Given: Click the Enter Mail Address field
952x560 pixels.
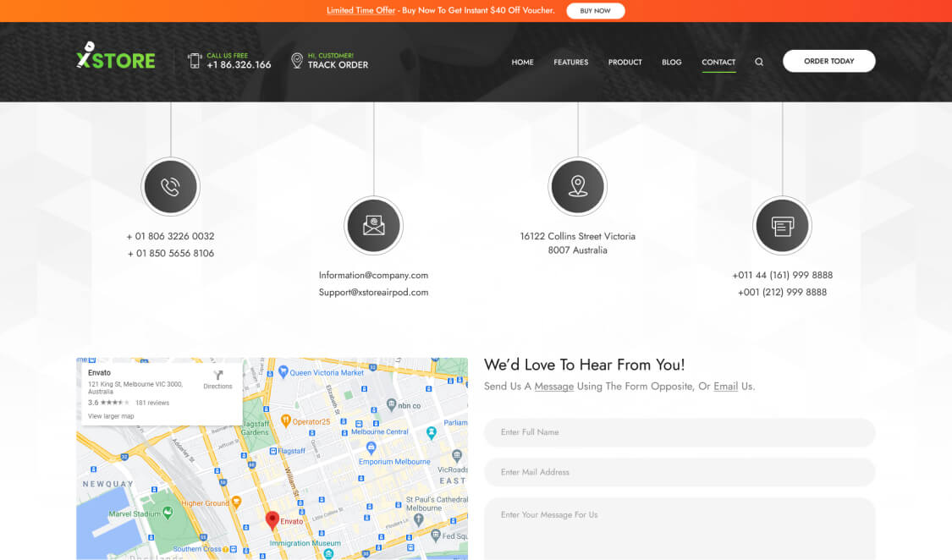Looking at the screenshot, I should 679,472.
